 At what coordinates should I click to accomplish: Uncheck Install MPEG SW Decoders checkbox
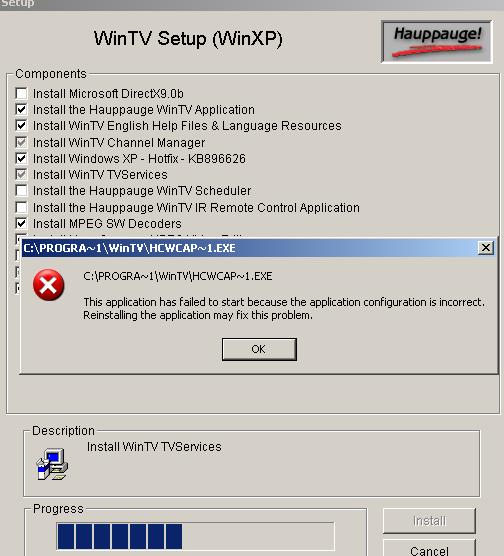click(21, 223)
